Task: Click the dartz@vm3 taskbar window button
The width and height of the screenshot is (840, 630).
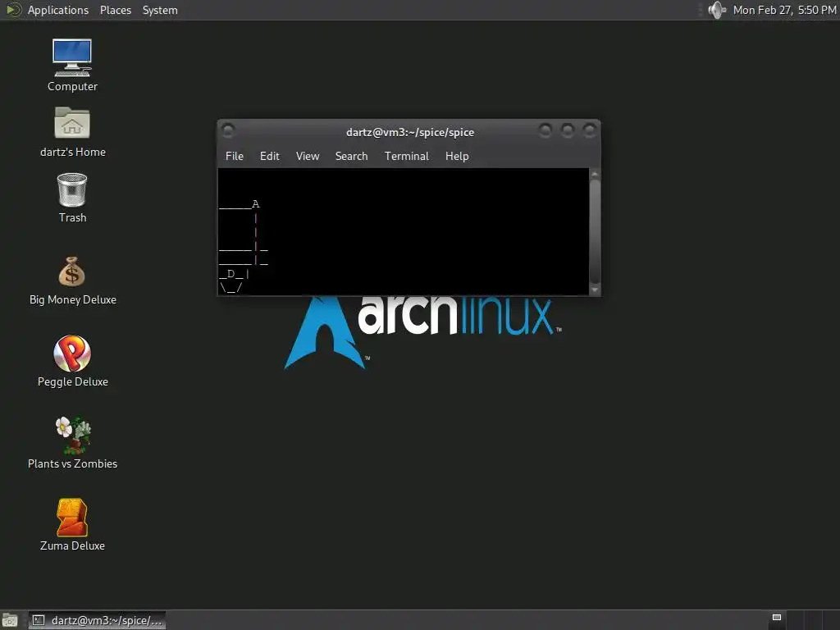Action: pyautogui.click(x=97, y=620)
